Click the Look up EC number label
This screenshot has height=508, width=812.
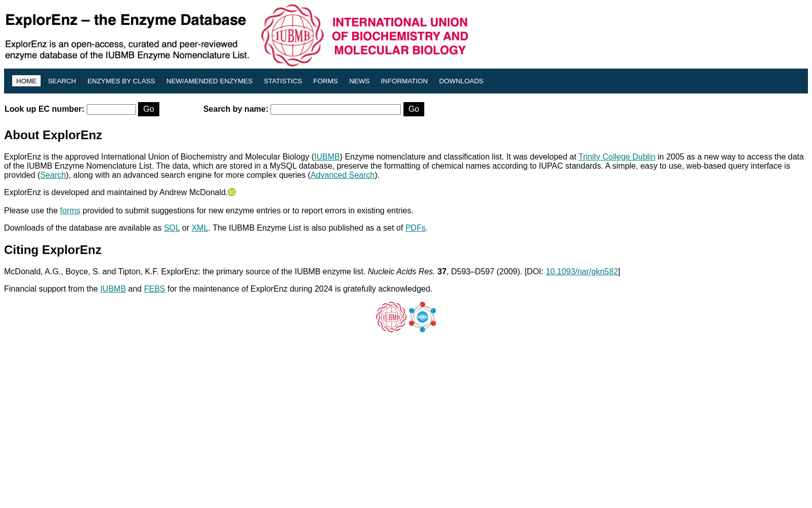(x=44, y=109)
